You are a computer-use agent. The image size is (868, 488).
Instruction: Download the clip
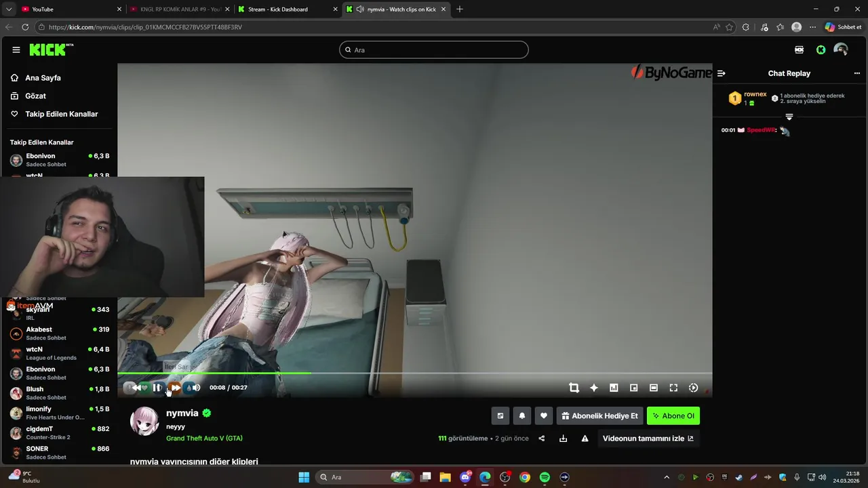[563, 439]
